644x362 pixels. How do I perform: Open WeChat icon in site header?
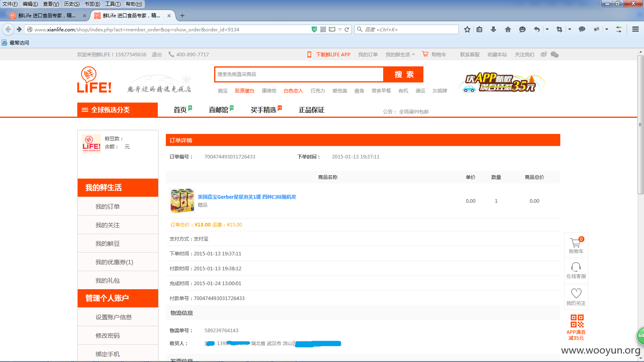(555, 54)
